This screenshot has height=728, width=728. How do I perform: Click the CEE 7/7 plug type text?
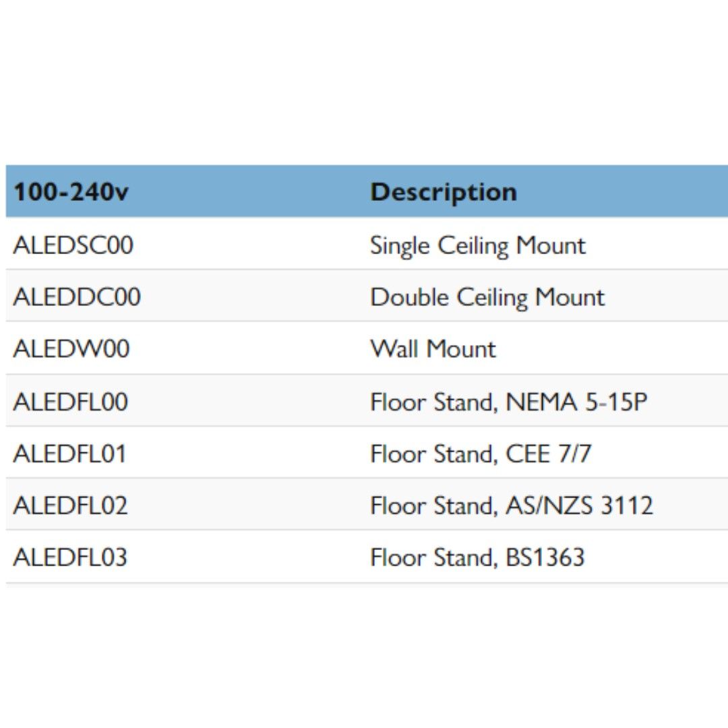point(549,454)
